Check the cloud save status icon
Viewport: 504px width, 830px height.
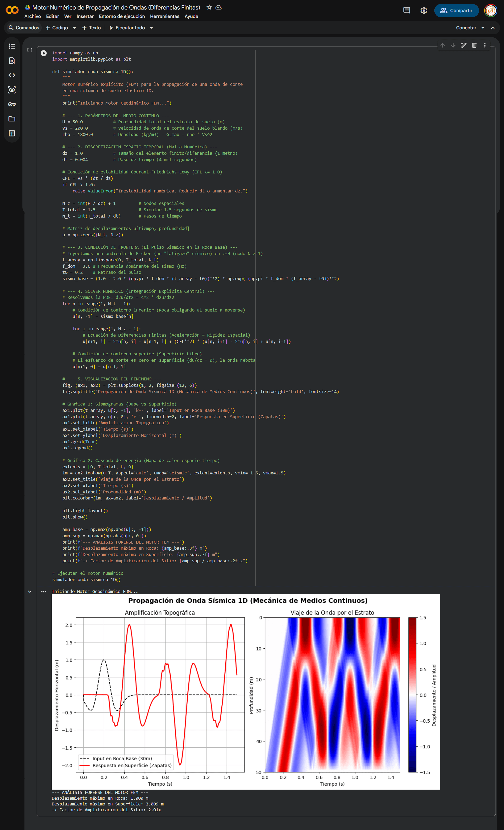[218, 7]
